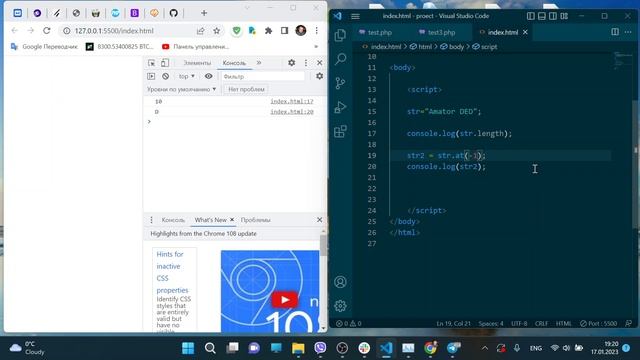The width and height of the screenshot is (640, 360).
Task: Open index.html:20 source link
Action: point(292,111)
